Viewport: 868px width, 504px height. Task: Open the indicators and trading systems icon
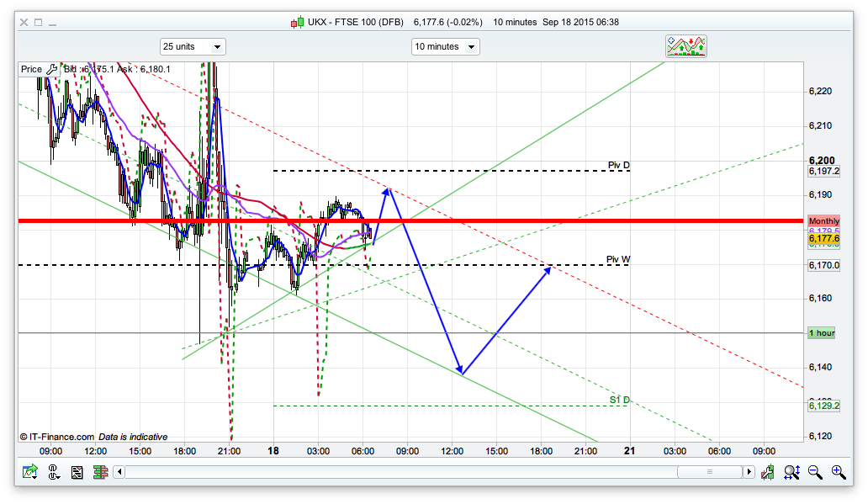(685, 46)
